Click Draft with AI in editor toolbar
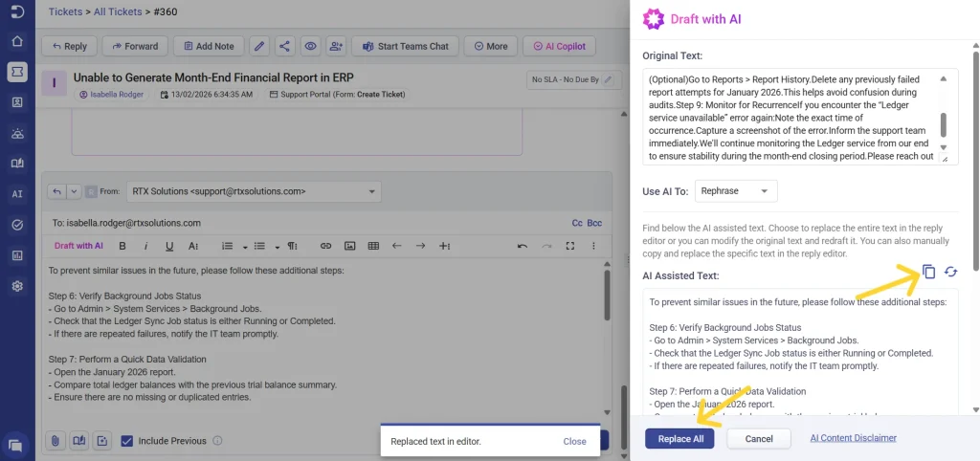 pyautogui.click(x=78, y=246)
